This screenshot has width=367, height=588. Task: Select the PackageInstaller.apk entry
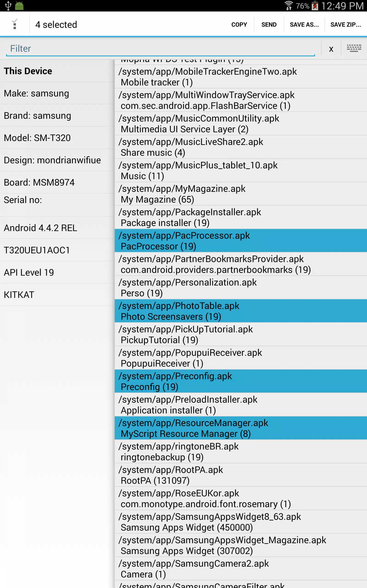(x=241, y=217)
